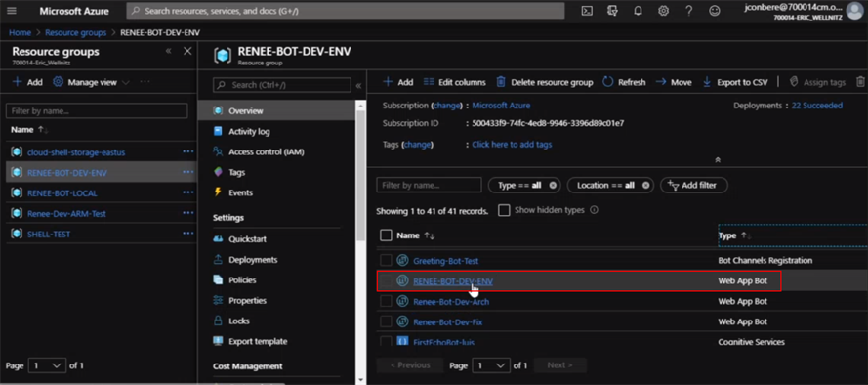Open the Help question mark menu

[x=688, y=11]
